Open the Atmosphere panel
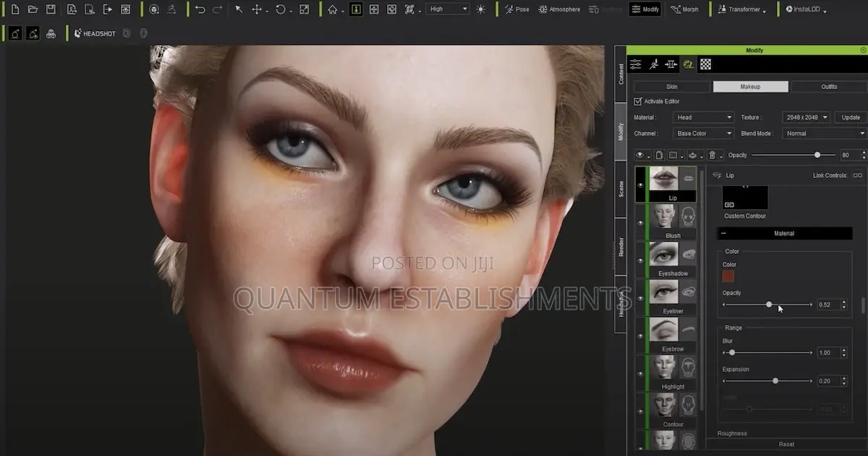The image size is (868, 456). [x=559, y=9]
